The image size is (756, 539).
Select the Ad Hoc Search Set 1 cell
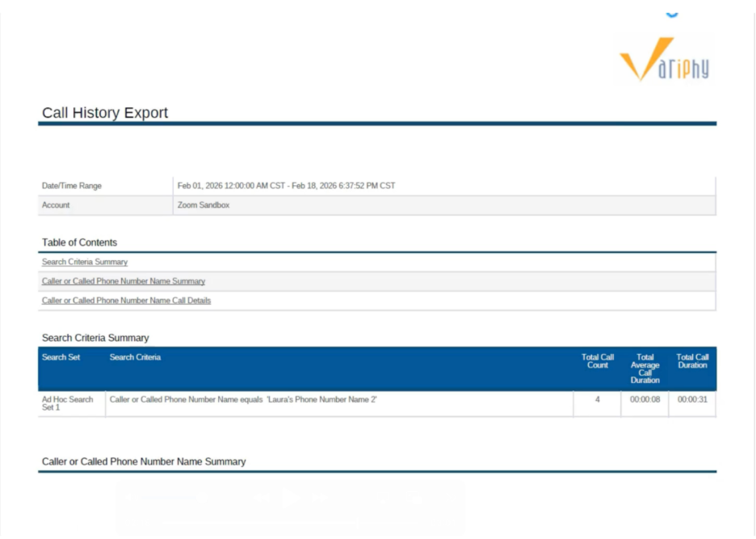68,403
